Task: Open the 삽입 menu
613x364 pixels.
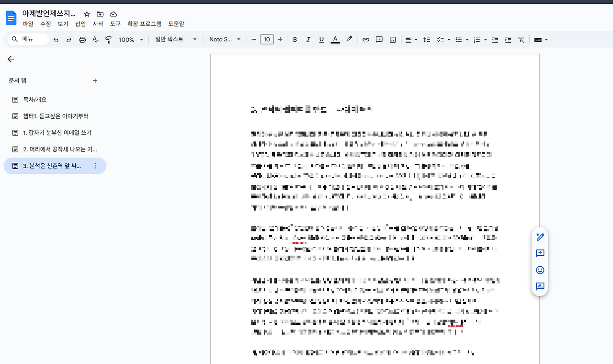Action: tap(80, 24)
